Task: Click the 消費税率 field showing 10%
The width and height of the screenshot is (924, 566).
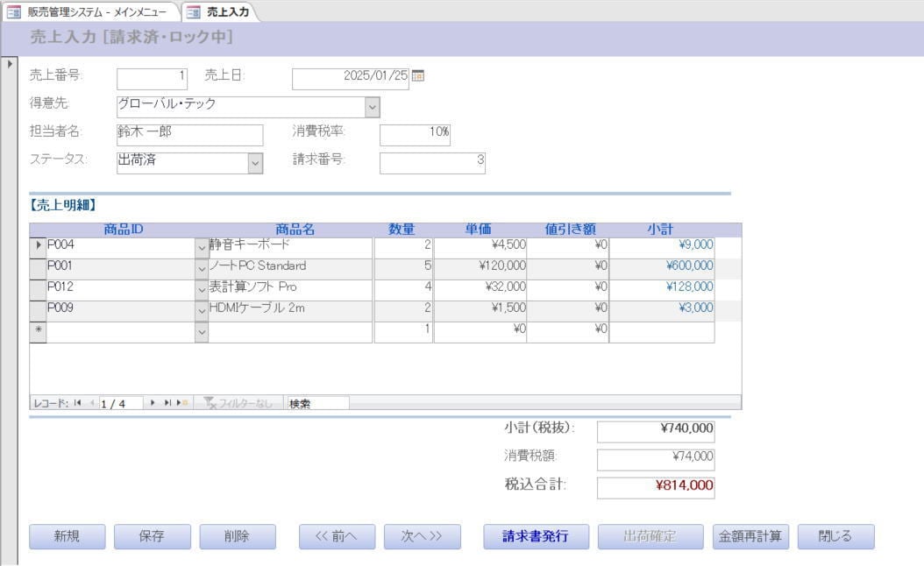Action: point(415,135)
